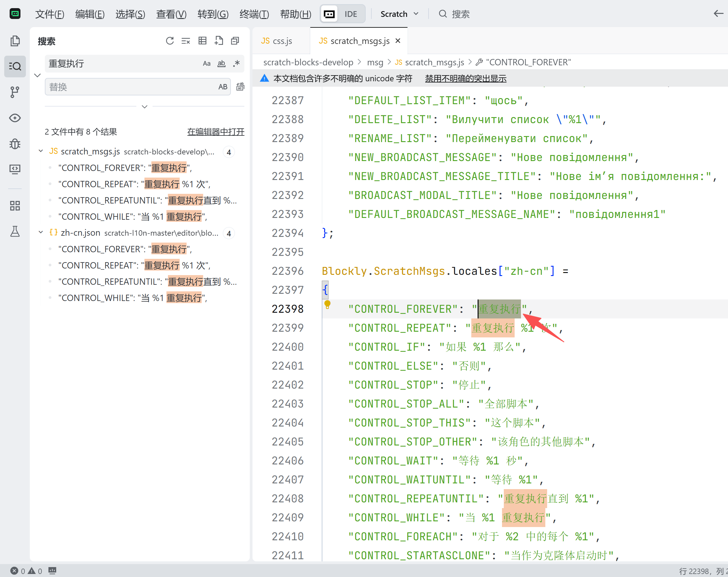Collapse scratch_msgs.js search results group
Screen dimensions: 728x577
click(41, 151)
